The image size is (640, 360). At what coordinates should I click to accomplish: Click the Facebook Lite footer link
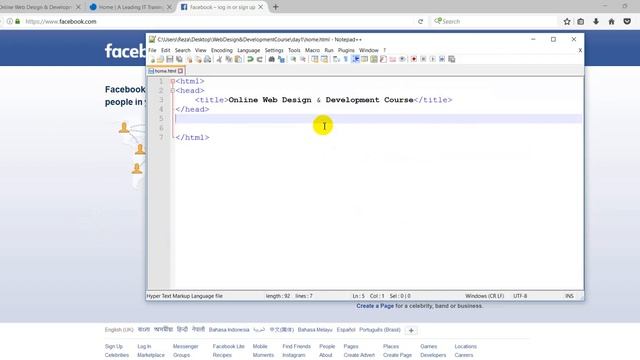pos(228,347)
